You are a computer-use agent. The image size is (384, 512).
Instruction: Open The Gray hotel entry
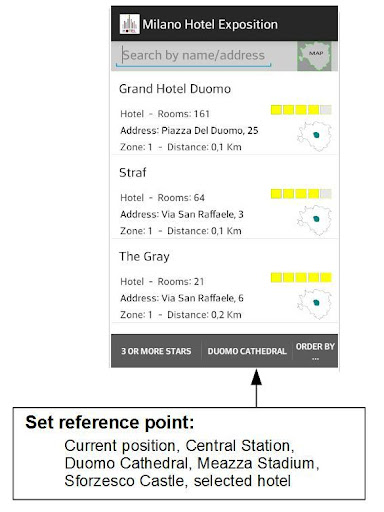(x=225, y=281)
